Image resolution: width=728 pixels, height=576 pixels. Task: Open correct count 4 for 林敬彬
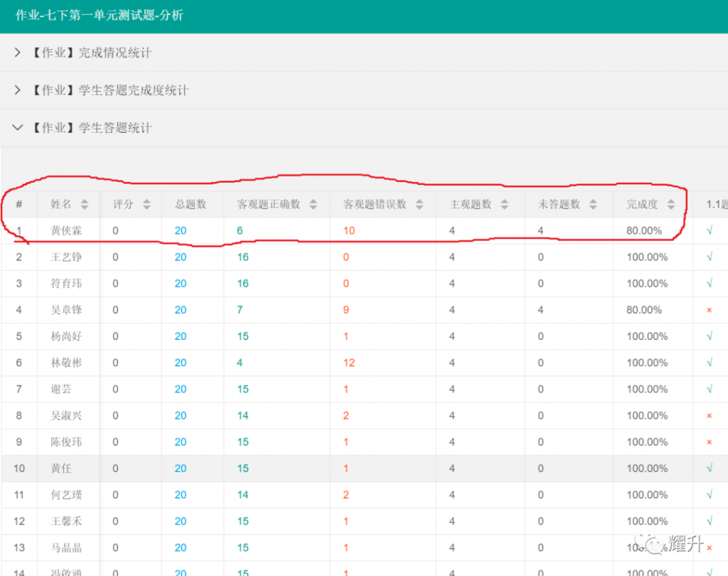(240, 363)
